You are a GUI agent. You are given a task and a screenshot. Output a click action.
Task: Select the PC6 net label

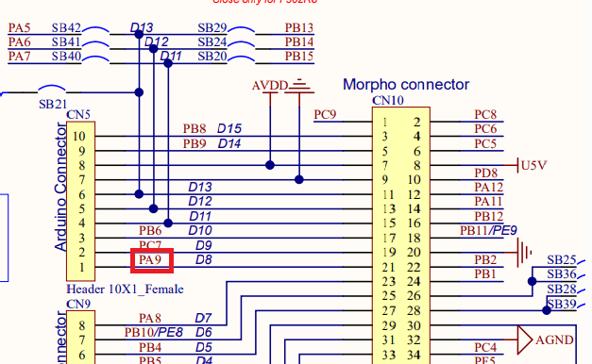pyautogui.click(x=485, y=129)
